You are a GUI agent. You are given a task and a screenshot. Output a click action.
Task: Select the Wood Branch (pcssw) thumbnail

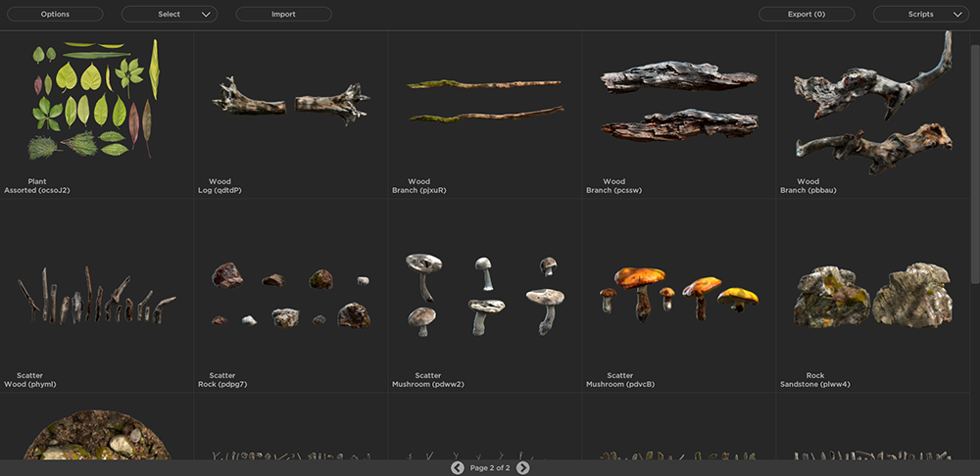(679, 101)
